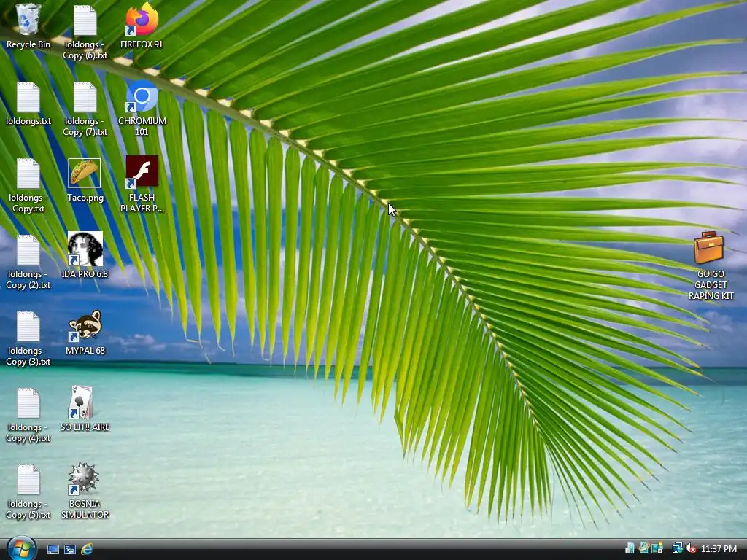Click the Windows Sidebar tray icon
747x560 pixels.
(657, 548)
